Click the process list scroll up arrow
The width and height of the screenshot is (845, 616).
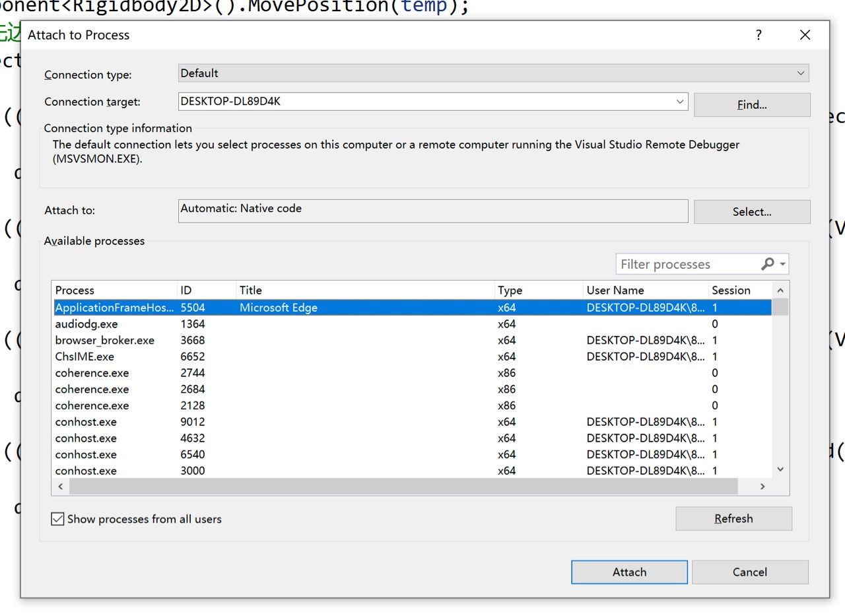point(780,291)
